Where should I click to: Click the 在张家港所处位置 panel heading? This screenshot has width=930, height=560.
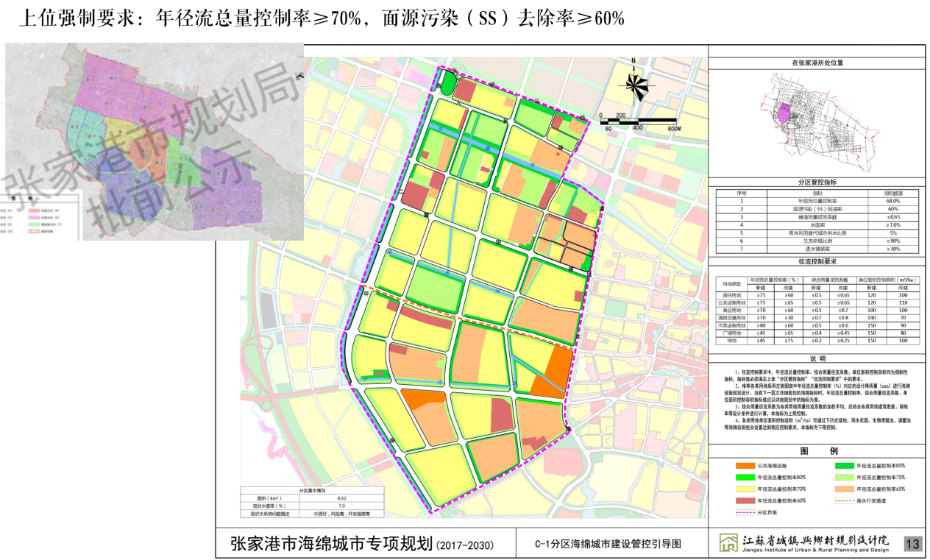(x=817, y=63)
